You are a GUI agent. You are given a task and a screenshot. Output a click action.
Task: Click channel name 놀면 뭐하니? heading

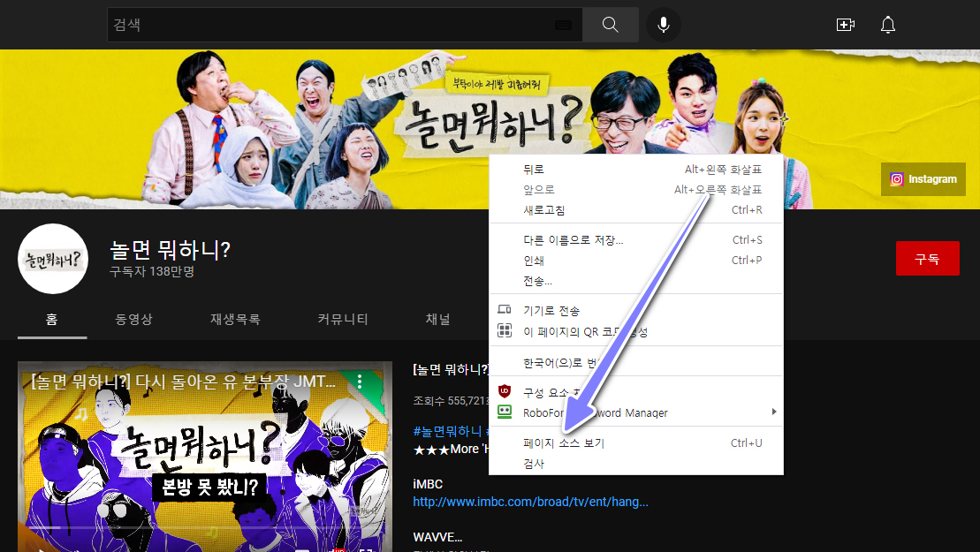click(x=170, y=250)
